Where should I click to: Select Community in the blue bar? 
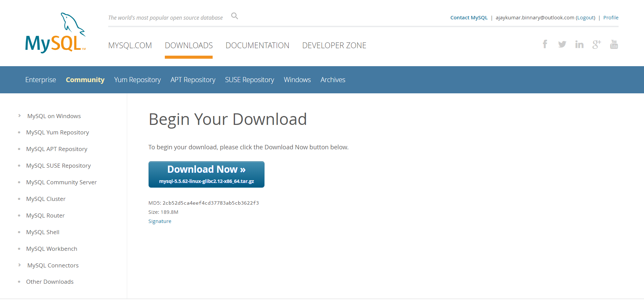click(x=85, y=80)
